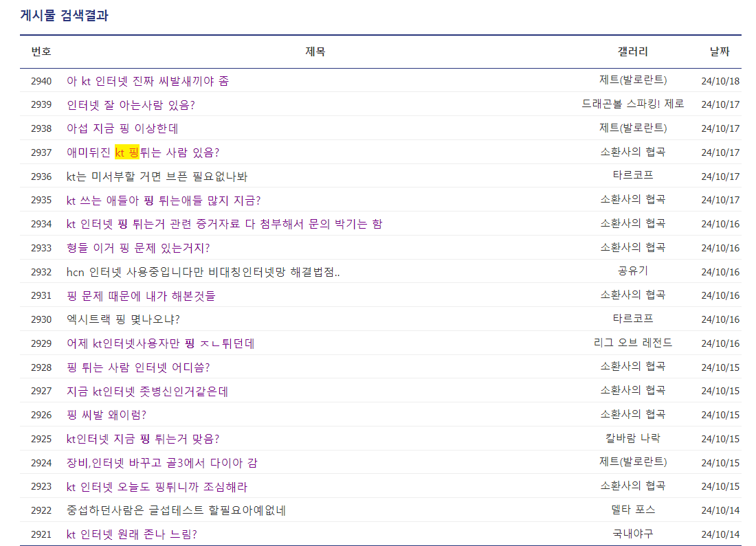Open 소환사의 협곡 gallery in row 2931
The height and width of the screenshot is (546, 756).
(x=632, y=295)
